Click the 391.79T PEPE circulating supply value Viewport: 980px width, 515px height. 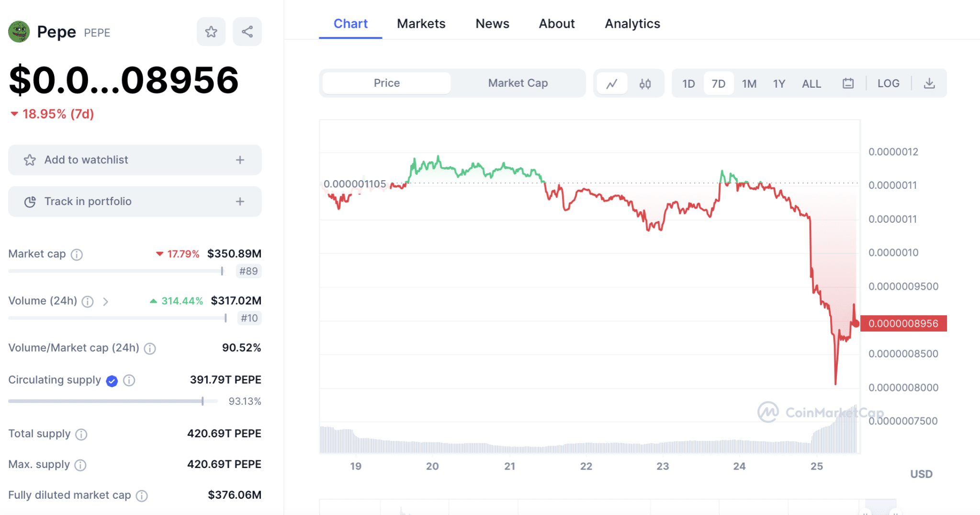coord(225,379)
